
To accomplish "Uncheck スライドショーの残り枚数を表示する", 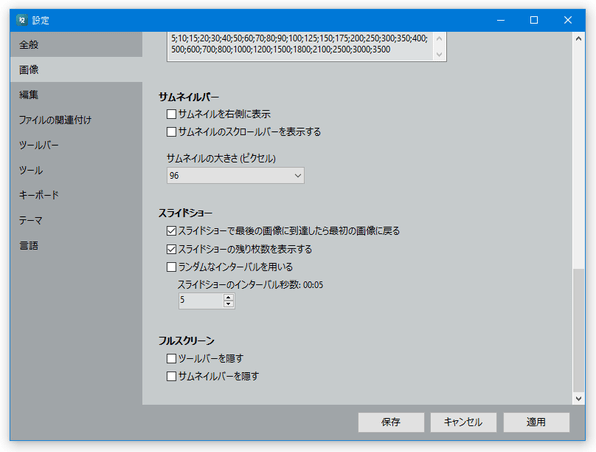I will tap(171, 249).
